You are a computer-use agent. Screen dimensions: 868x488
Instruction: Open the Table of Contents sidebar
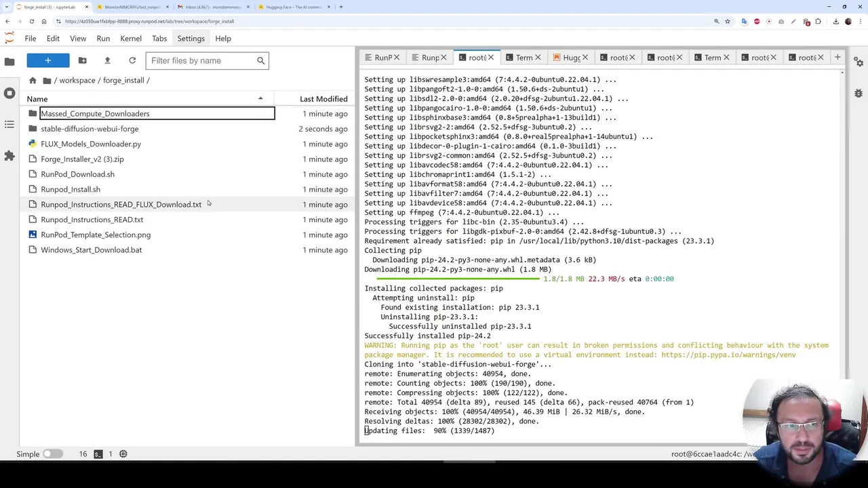click(9, 125)
